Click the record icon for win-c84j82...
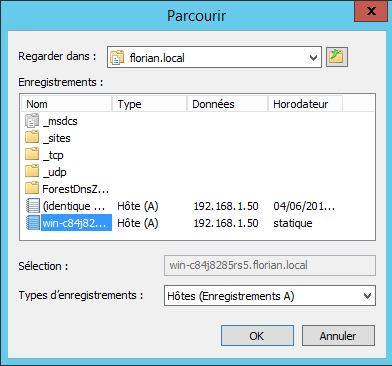Image resolution: width=392 pixels, height=366 pixels. 33,223
